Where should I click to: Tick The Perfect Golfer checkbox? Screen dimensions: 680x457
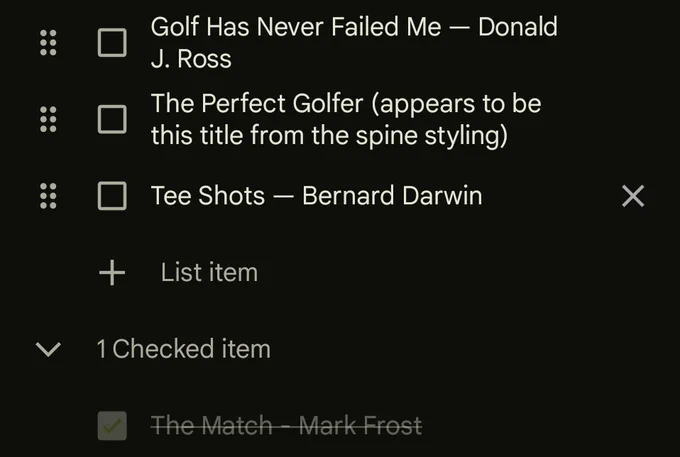(112, 119)
